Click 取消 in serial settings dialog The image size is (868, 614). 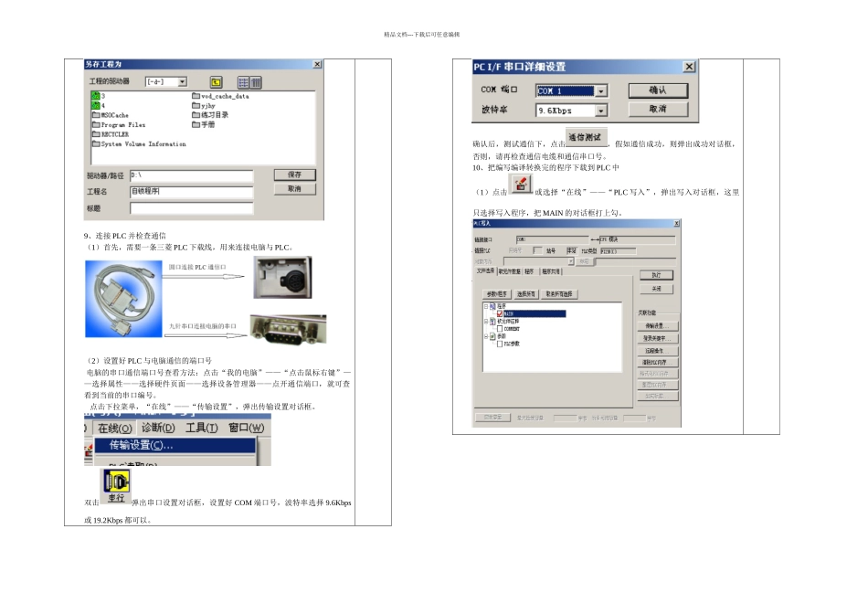[x=658, y=109]
